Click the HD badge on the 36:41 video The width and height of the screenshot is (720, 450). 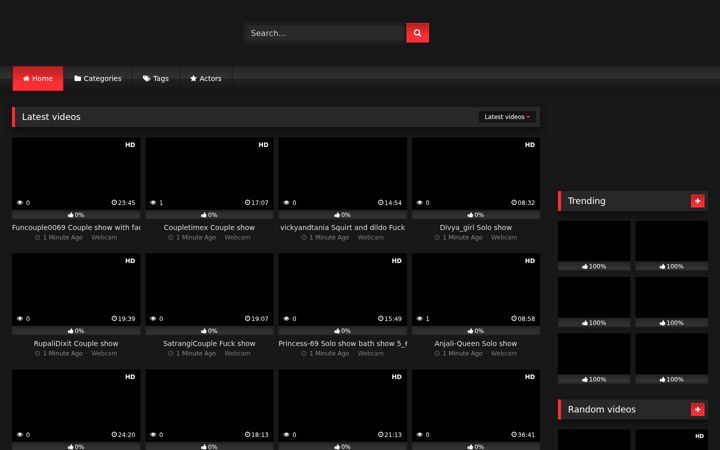coord(530,377)
